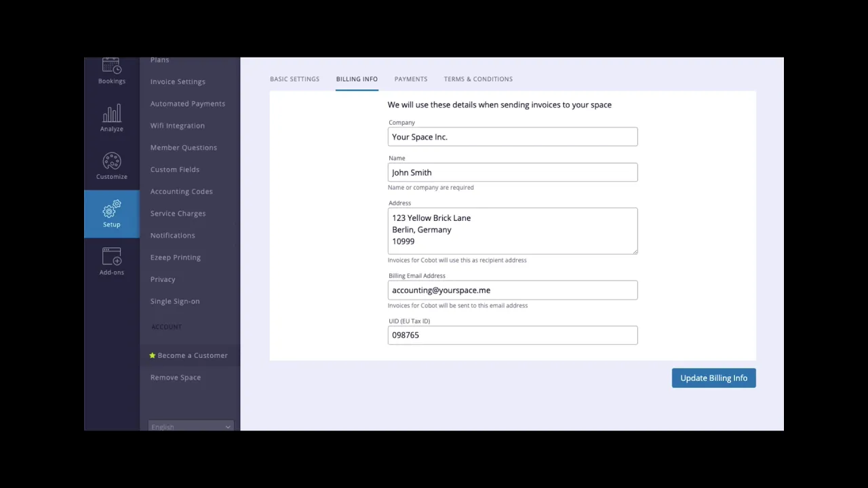
Task: Click the Update Billing Info button
Action: tap(713, 378)
